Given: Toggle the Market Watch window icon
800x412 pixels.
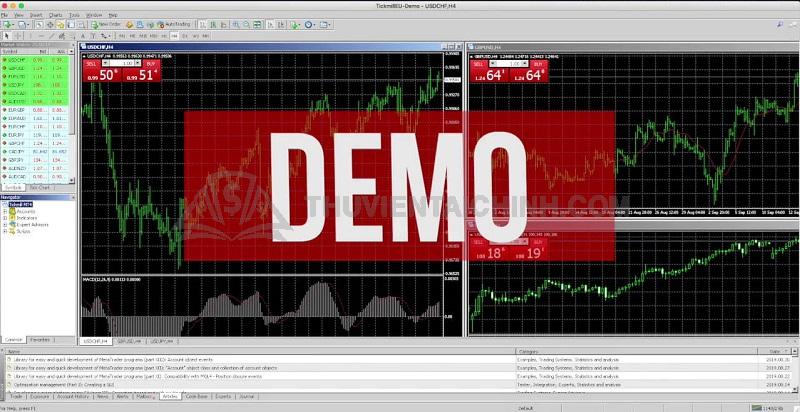Looking at the screenshot, I should [39, 24].
